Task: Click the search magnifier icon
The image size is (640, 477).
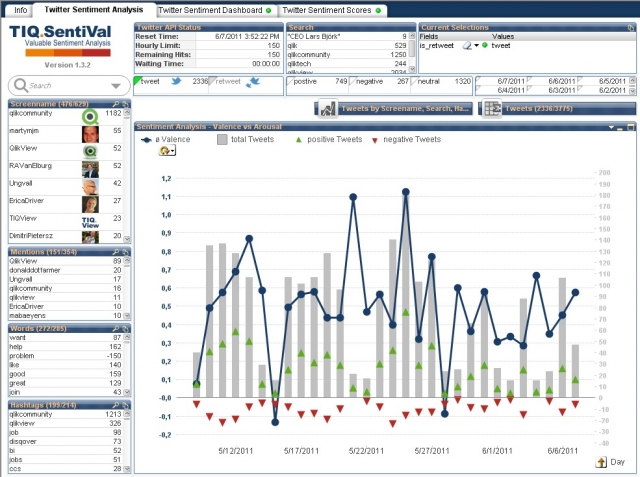Action: click(x=20, y=85)
